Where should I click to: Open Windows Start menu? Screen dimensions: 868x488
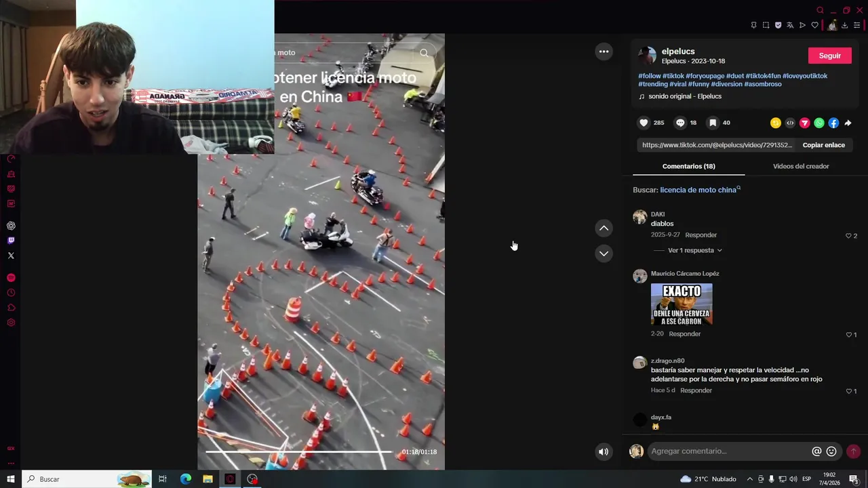point(11,479)
